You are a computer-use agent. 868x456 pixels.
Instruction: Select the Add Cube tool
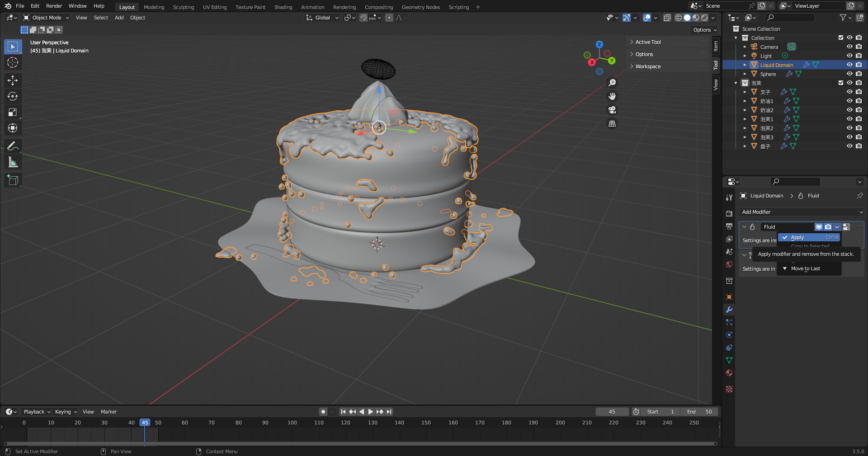[13, 180]
